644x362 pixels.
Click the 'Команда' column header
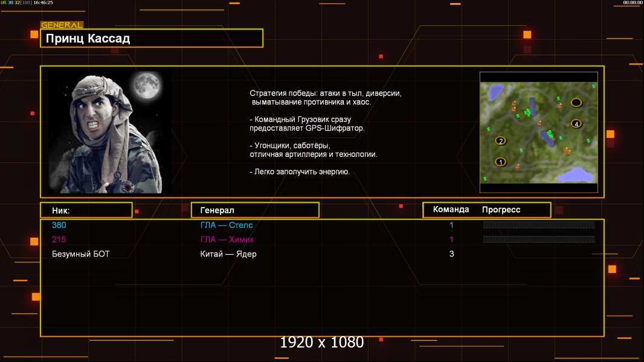pyautogui.click(x=451, y=209)
